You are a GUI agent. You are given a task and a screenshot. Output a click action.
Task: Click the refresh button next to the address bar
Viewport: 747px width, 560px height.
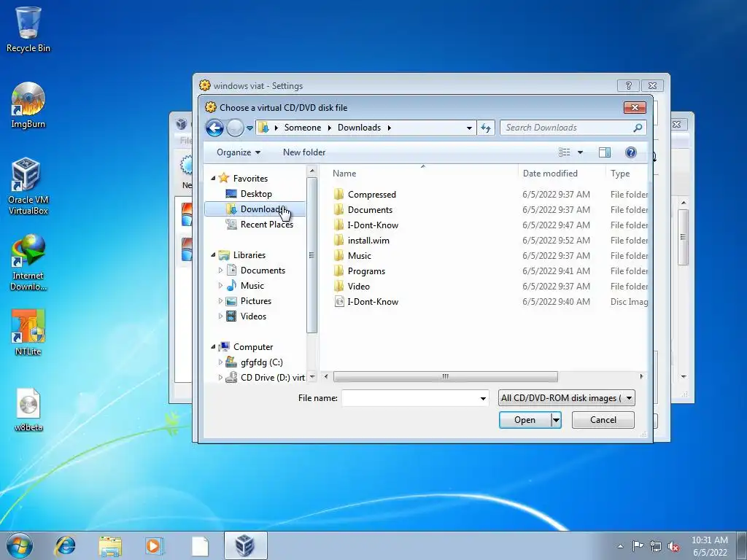pos(485,128)
